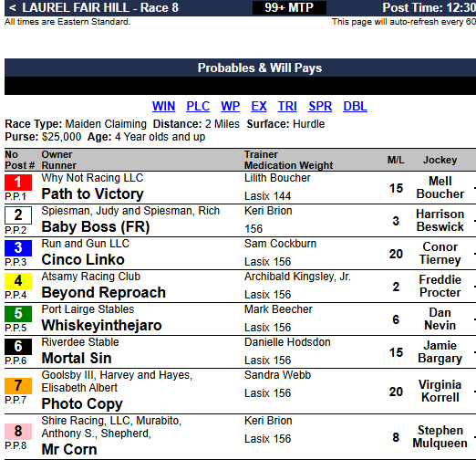Select the pink number 8 saddle cloth
This screenshot has width=476, height=460.
point(18,432)
